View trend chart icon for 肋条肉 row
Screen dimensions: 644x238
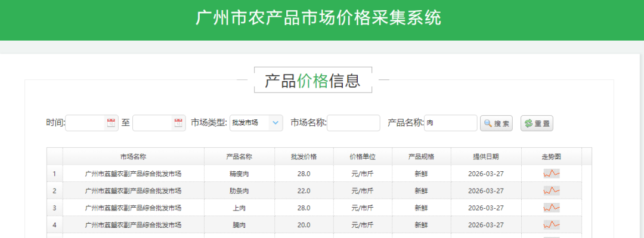tap(552, 191)
